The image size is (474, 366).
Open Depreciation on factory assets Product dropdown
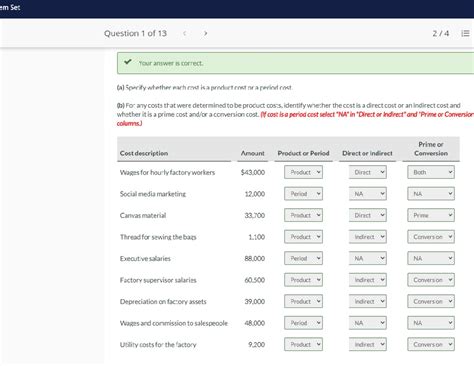tap(303, 301)
